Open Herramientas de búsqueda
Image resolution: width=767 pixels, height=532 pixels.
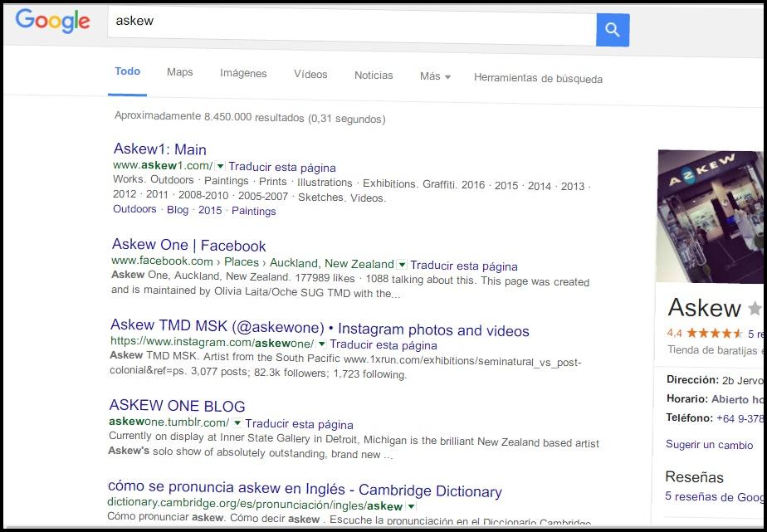pyautogui.click(x=538, y=79)
